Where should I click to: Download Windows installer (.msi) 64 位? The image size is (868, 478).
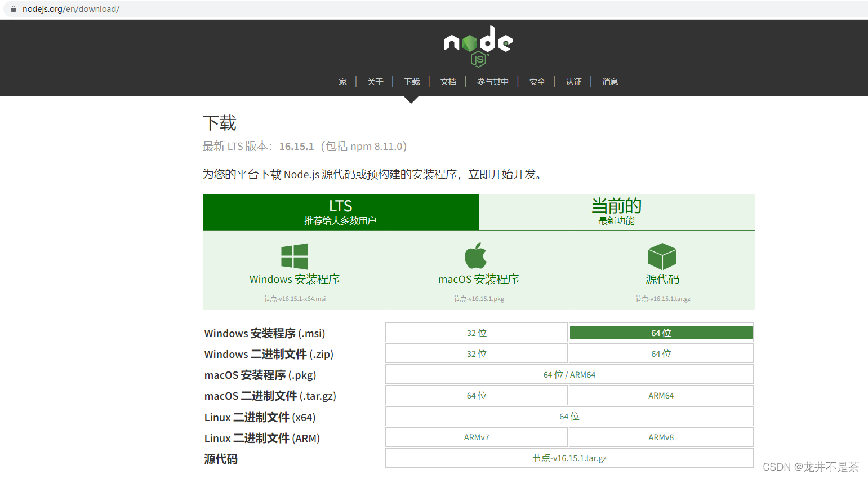tap(661, 333)
